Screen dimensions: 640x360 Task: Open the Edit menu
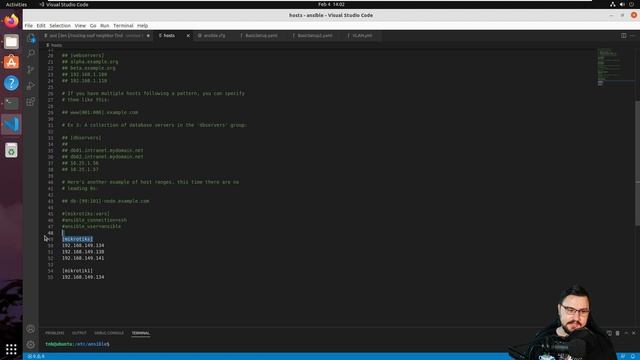pos(41,25)
